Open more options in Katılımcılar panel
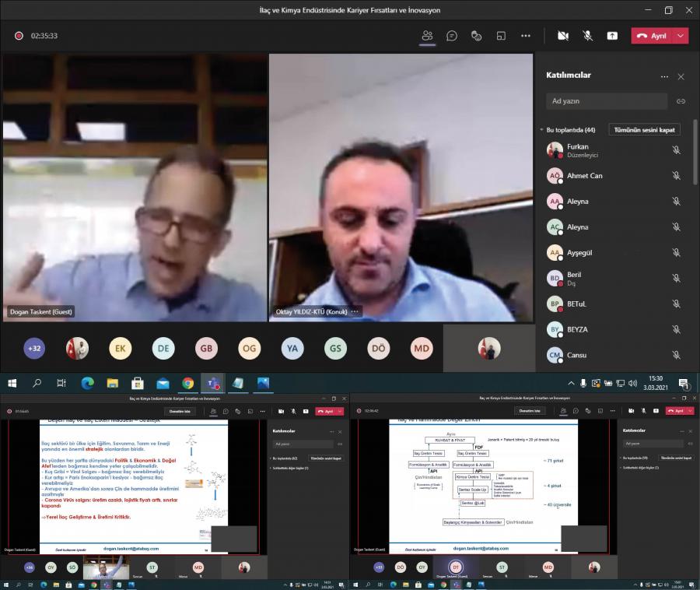This screenshot has width=700, height=590. (x=664, y=76)
